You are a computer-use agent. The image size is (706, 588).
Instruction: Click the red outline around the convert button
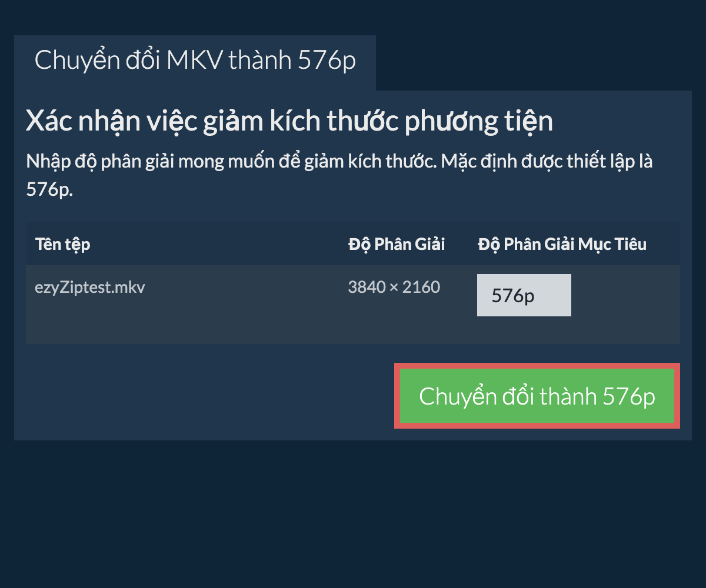click(537, 366)
